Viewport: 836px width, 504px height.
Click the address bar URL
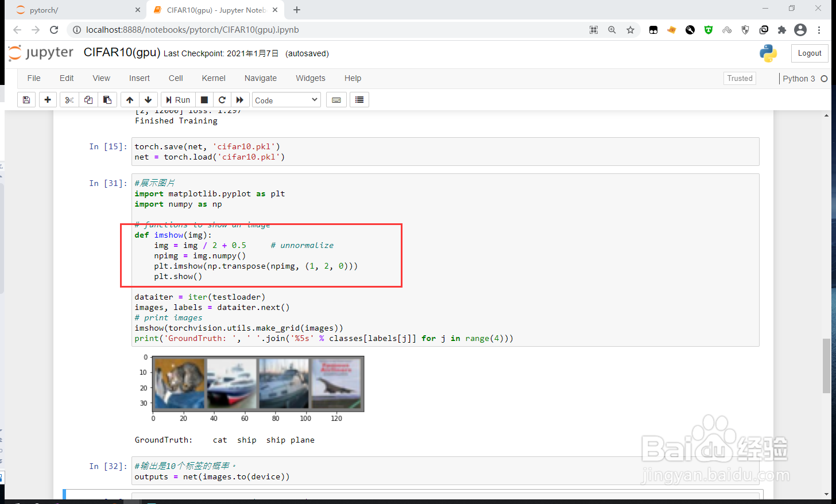point(192,30)
